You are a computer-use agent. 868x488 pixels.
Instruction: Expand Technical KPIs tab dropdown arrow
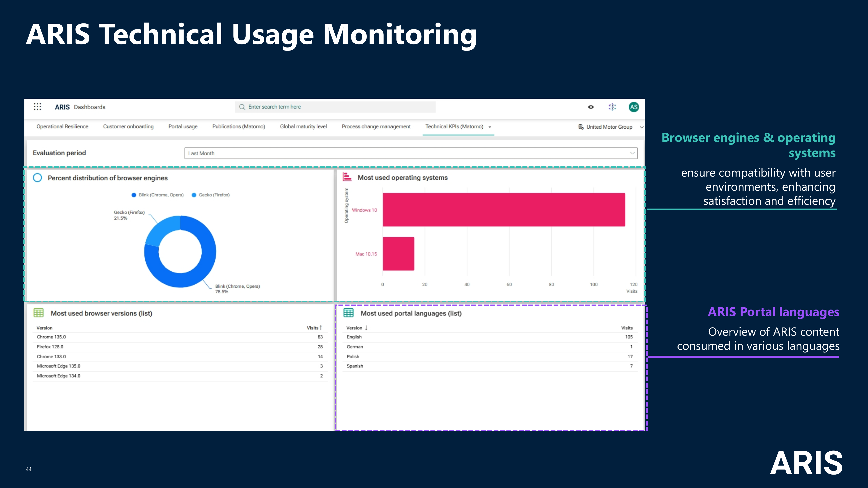[490, 127]
